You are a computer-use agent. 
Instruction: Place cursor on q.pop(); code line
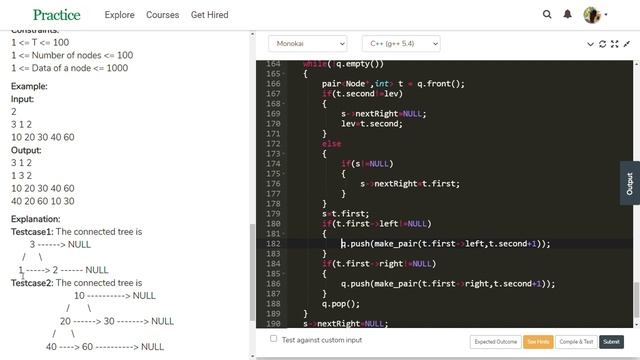coord(341,304)
